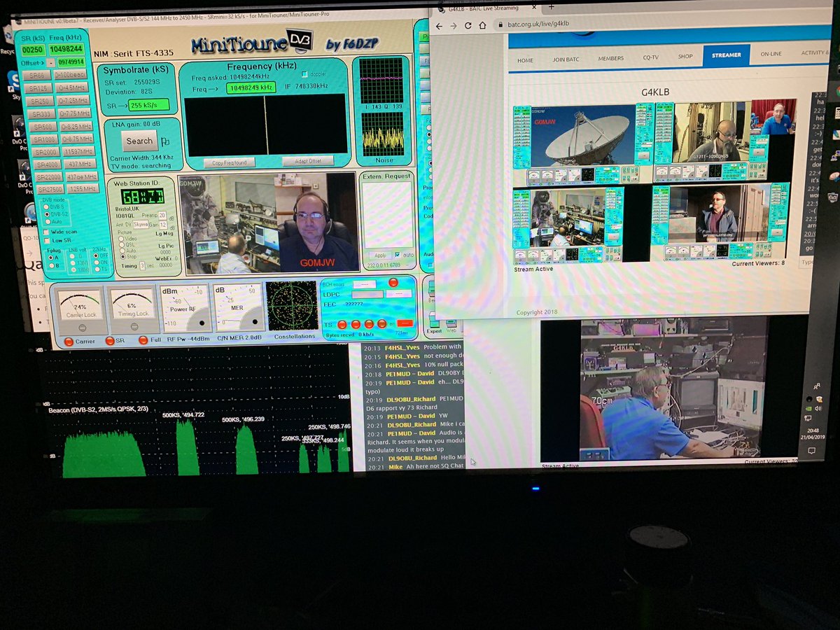Toggle the doppler checkbox
840x630 pixels.
pyautogui.click(x=304, y=74)
